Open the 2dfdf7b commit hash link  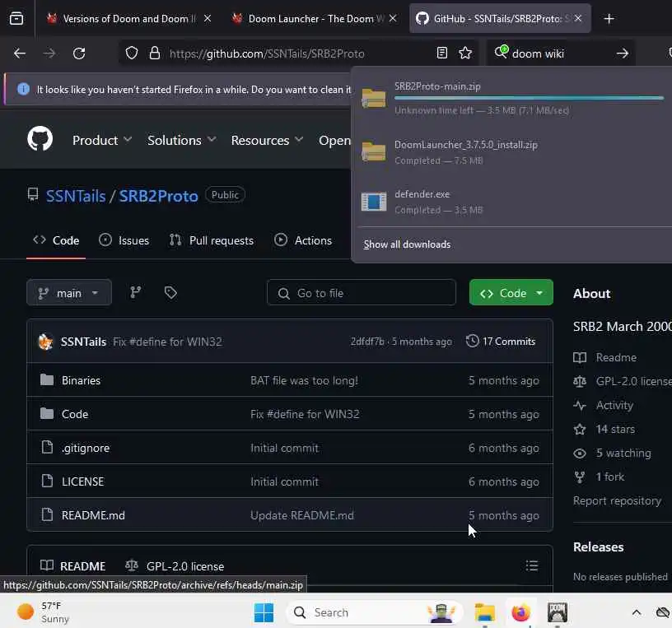click(367, 342)
